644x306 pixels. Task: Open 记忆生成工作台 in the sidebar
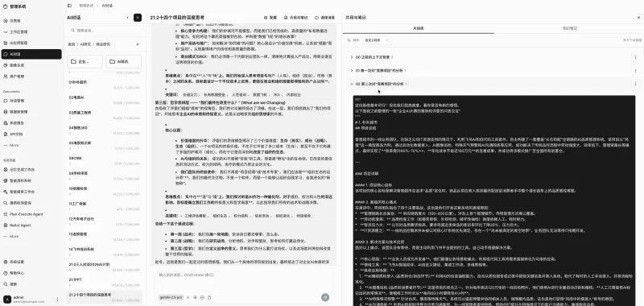pos(31,169)
